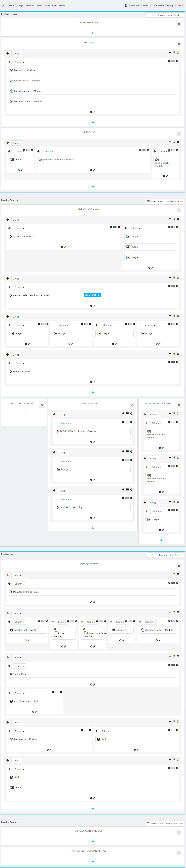Open Current Position: home1-footer dropdown
Viewport: 186px width, 868px height.
166,555
